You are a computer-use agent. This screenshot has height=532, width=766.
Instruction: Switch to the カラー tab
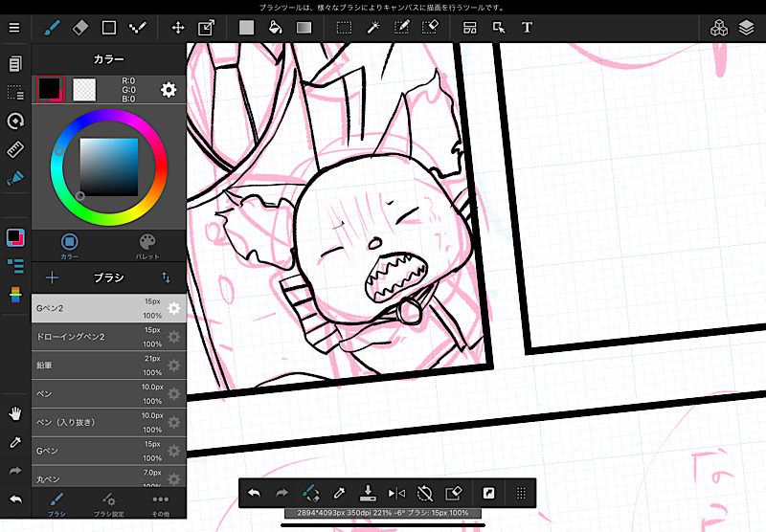pyautogui.click(x=69, y=246)
